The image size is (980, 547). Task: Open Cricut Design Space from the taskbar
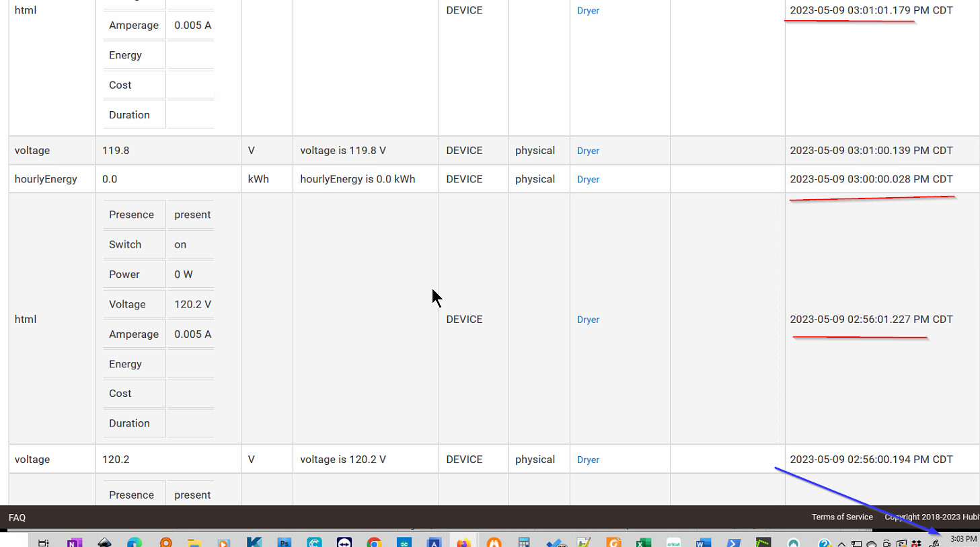673,542
